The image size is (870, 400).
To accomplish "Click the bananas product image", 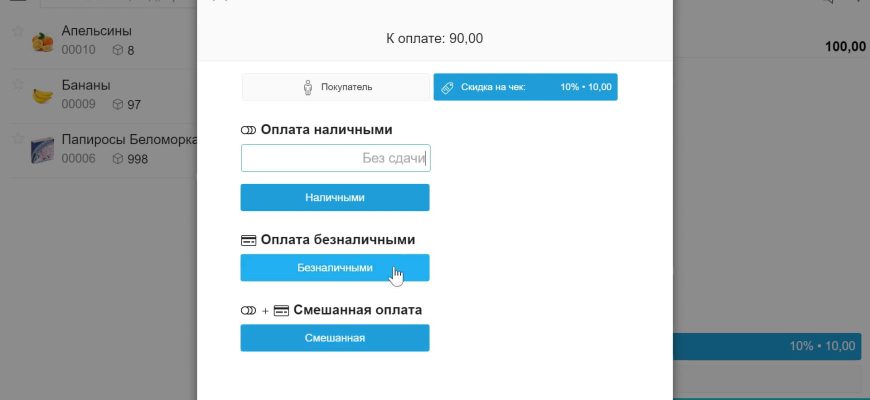I will pos(43,96).
